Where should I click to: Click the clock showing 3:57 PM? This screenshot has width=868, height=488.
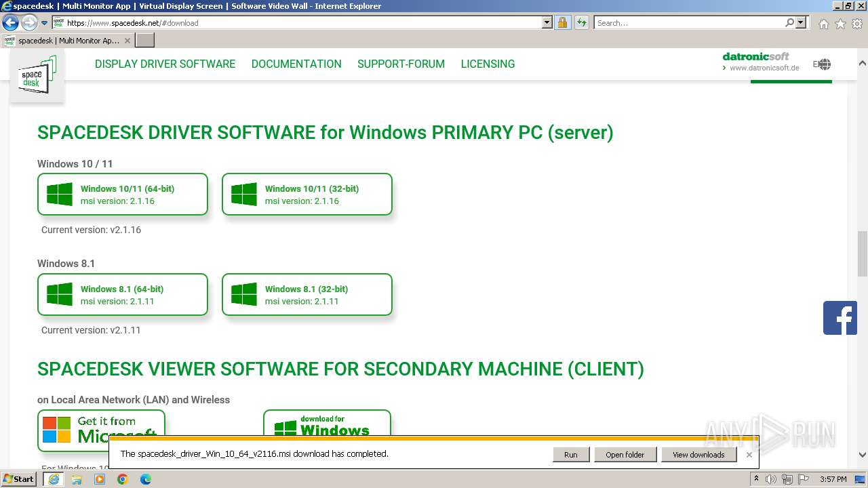pyautogui.click(x=833, y=479)
